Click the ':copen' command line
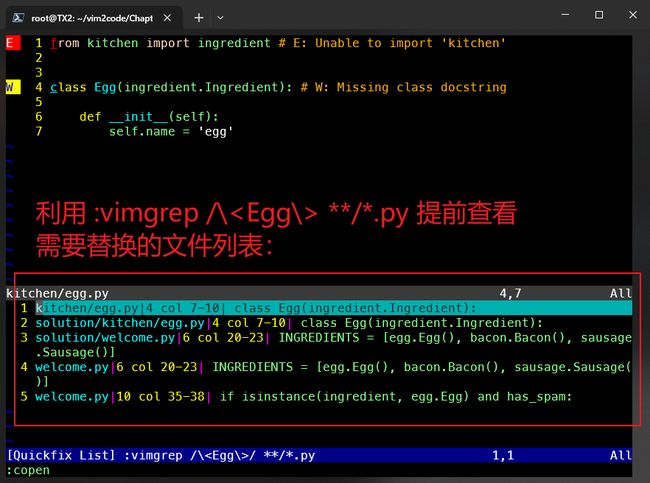Viewport: 650px width, 483px height. pyautogui.click(x=28, y=470)
